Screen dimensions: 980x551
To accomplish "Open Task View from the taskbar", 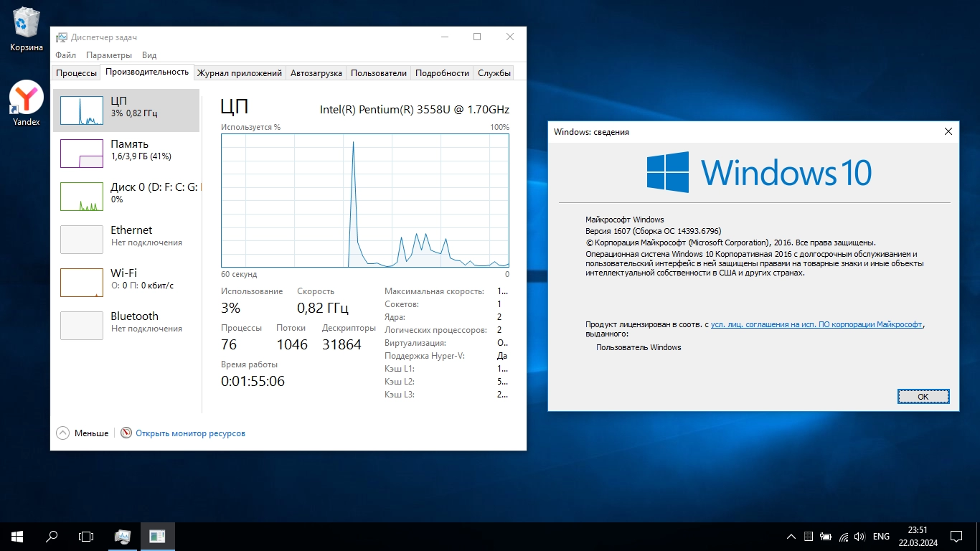I will click(x=86, y=536).
